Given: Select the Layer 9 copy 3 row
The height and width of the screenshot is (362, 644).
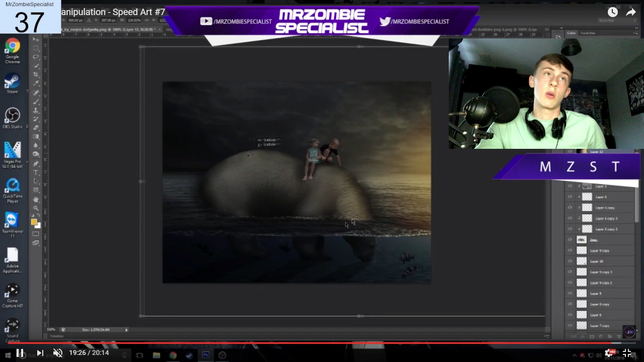Looking at the screenshot, I should [600, 272].
